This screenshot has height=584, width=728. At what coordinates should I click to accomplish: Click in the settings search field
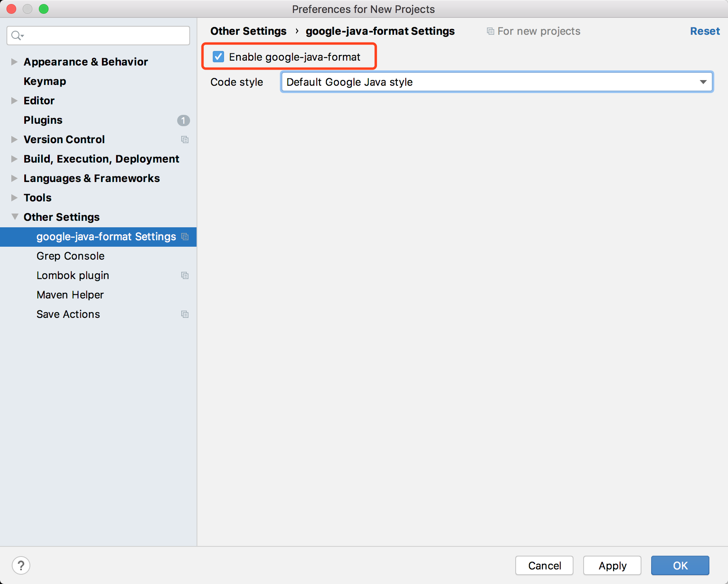[105, 36]
